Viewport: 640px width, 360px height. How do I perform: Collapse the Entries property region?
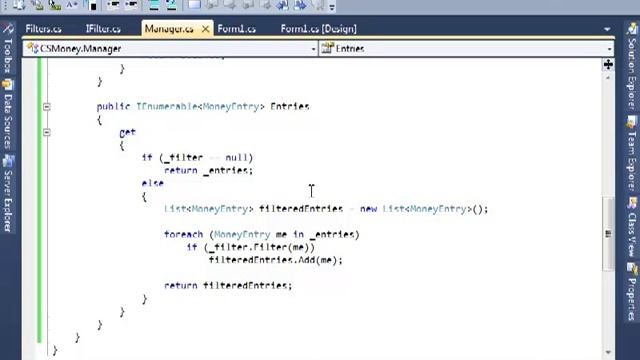click(47, 107)
